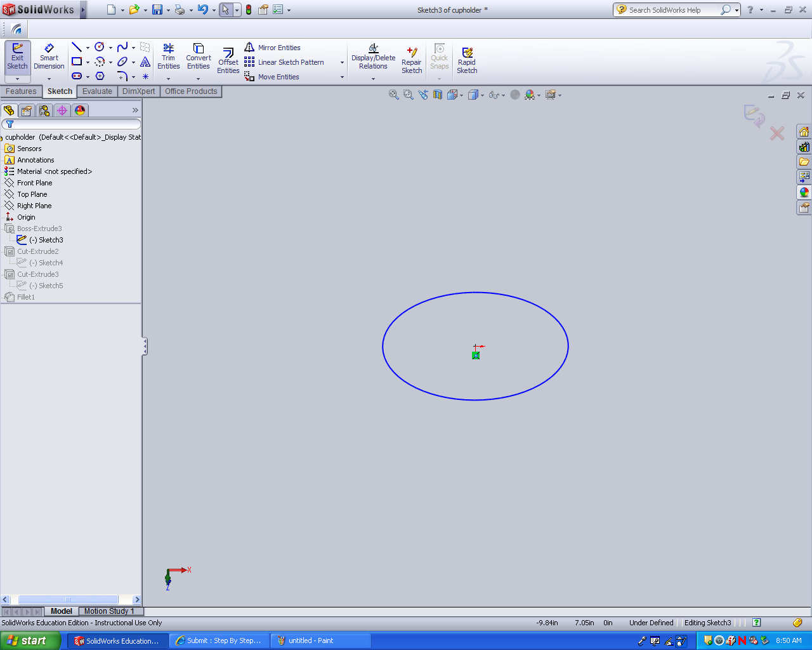Open Display/Delete Relations tool
This screenshot has width=812, height=650.
[x=374, y=56]
